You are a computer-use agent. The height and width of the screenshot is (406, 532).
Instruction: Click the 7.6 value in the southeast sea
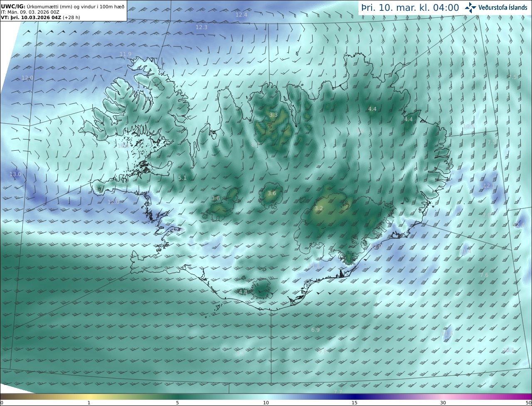point(484,275)
